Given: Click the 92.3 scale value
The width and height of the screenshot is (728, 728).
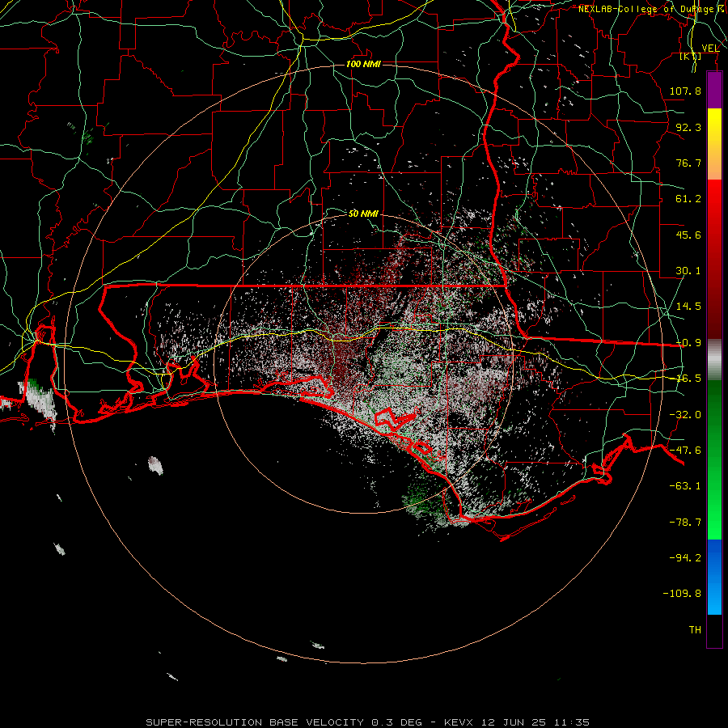Looking at the screenshot, I should [688, 127].
